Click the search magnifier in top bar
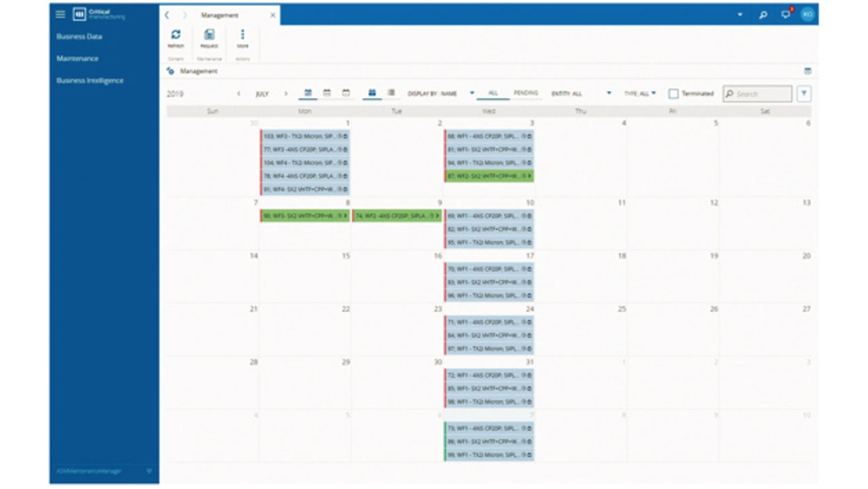The image size is (868, 489). click(763, 15)
